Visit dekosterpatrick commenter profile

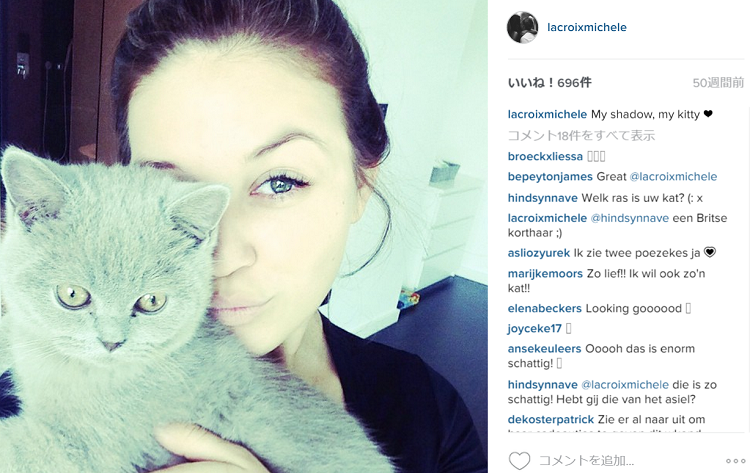tap(551, 419)
